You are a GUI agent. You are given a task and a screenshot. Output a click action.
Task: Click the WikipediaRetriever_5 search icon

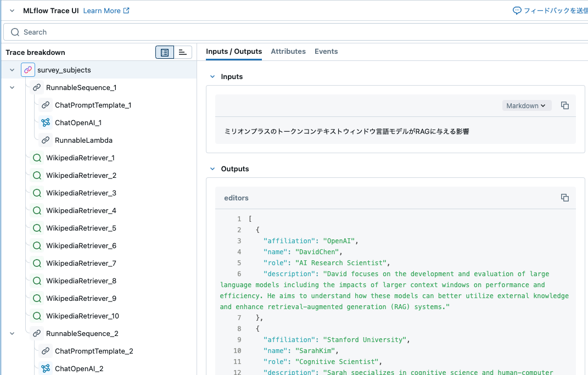(x=37, y=228)
